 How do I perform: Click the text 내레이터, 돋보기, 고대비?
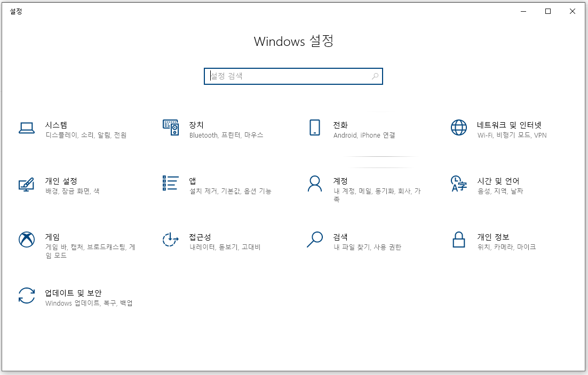pyautogui.click(x=225, y=247)
